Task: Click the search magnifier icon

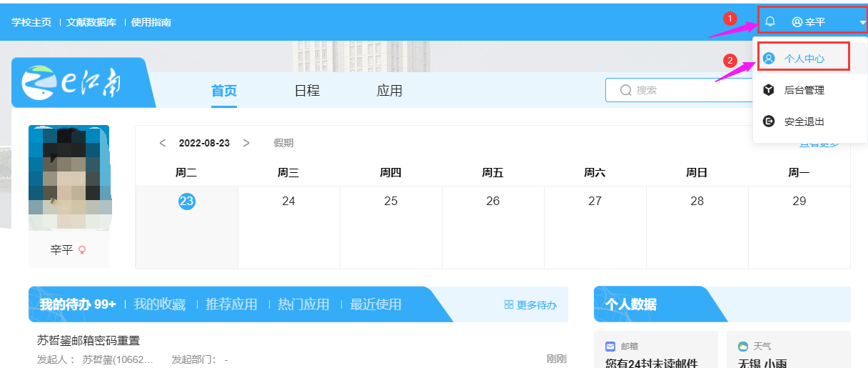Action: point(626,90)
